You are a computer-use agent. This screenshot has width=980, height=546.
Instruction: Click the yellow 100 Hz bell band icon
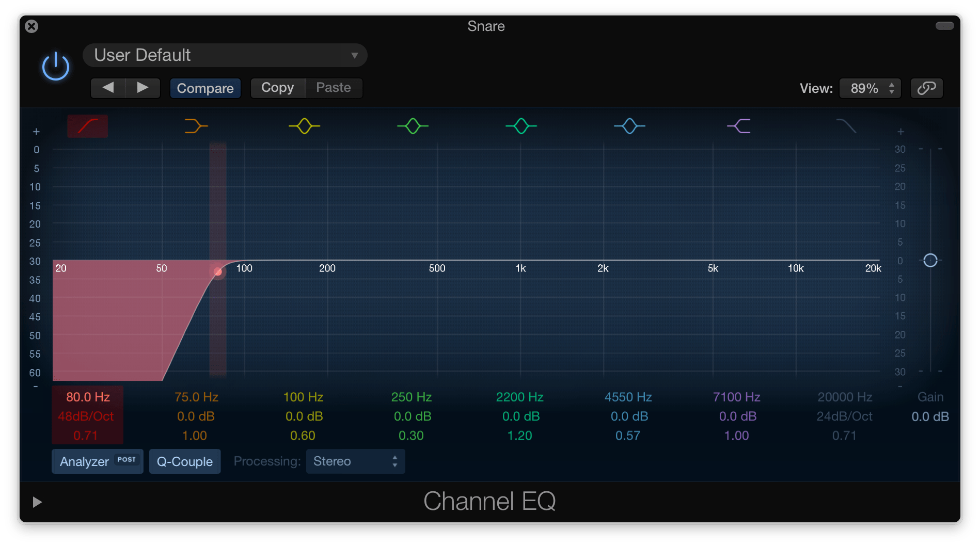click(304, 126)
